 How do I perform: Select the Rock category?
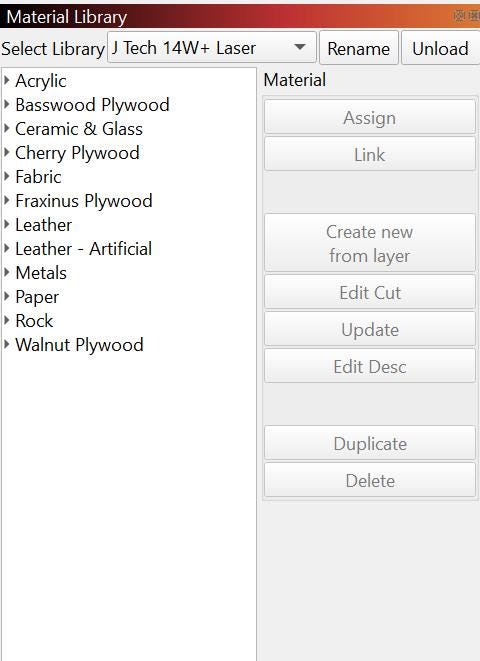click(34, 321)
